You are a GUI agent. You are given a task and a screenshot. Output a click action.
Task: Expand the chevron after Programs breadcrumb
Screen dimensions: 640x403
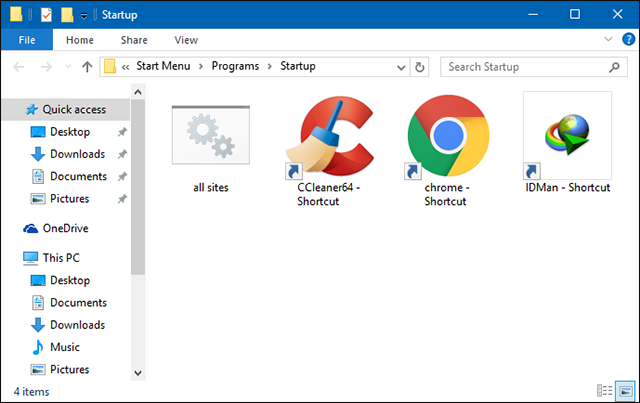click(x=269, y=67)
